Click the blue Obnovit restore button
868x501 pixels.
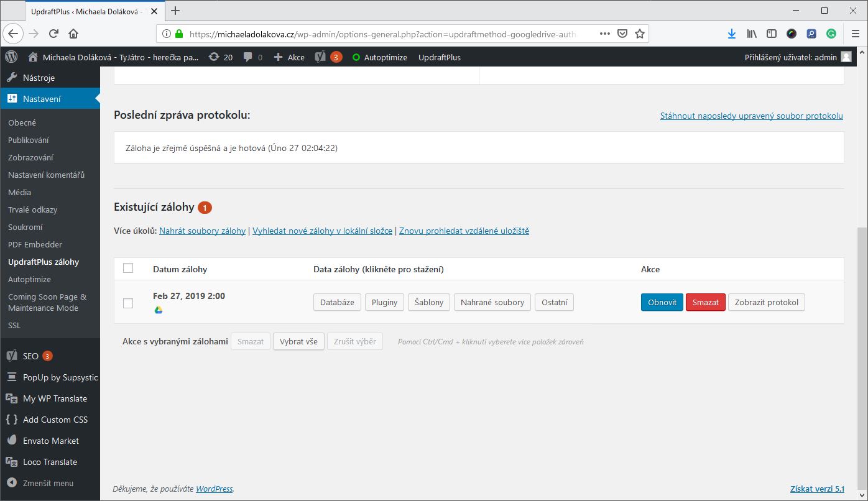662,302
